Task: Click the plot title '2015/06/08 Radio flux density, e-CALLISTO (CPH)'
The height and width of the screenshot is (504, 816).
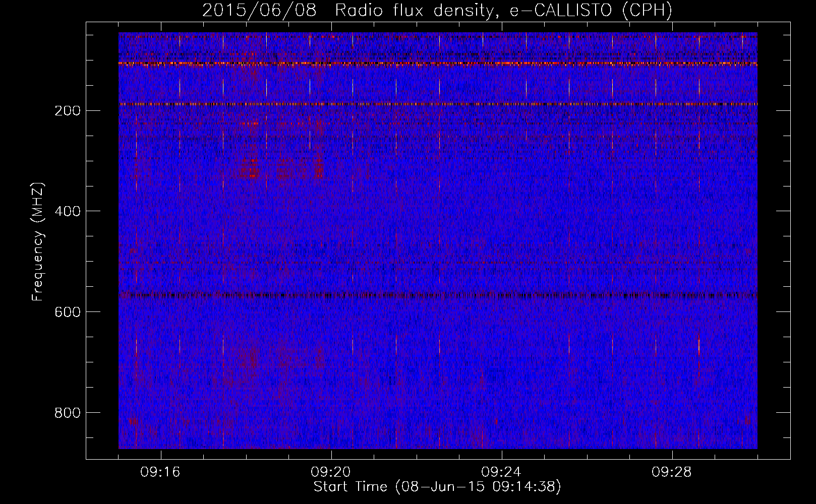Action: [x=437, y=10]
